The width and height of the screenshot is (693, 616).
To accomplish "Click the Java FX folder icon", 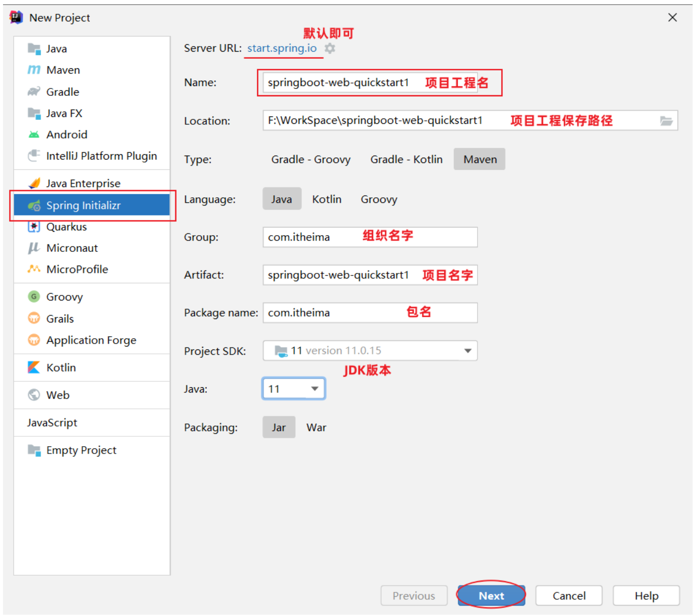I will point(34,113).
